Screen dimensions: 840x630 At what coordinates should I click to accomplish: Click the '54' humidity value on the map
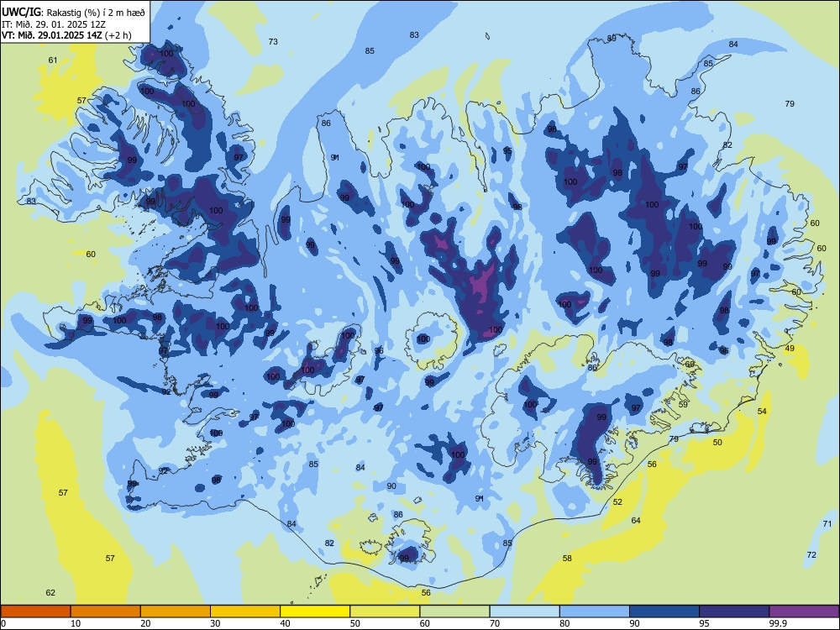coord(762,411)
